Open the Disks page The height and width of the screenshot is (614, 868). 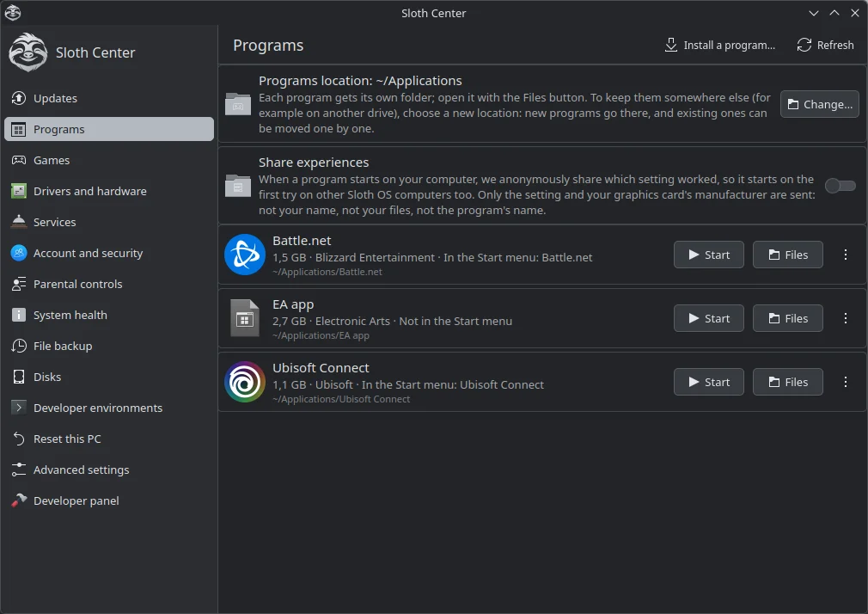click(x=109, y=377)
